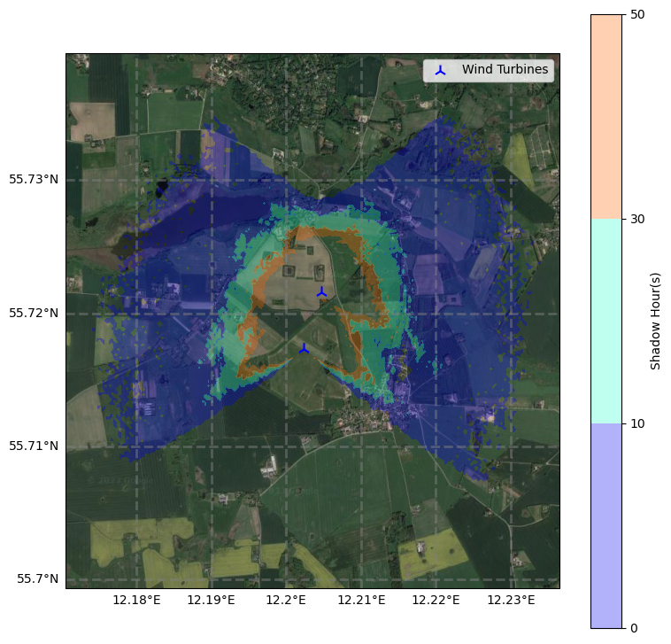Click the Shadow Hour(s) colorbar title
Screen dimensions: 671x644
[x=656, y=321]
